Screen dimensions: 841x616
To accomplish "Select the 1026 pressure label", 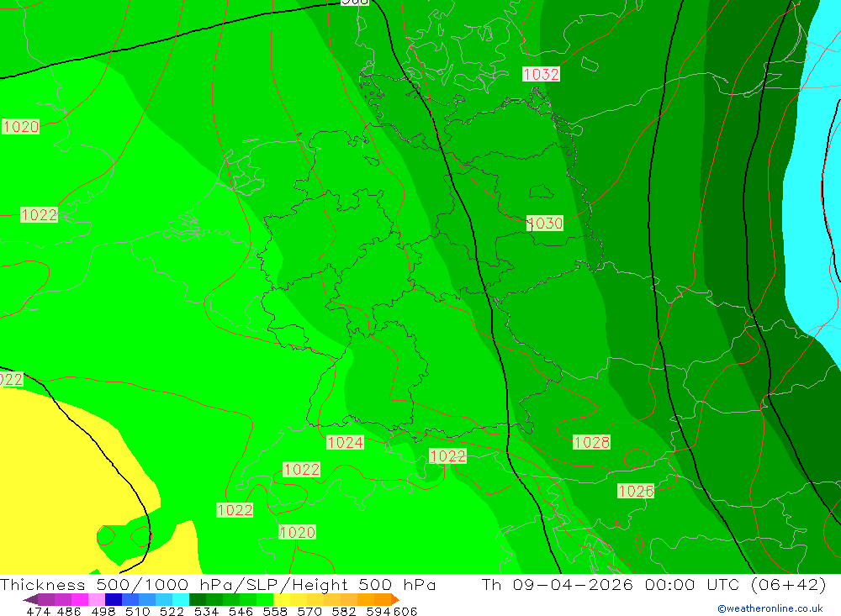I will [x=636, y=491].
